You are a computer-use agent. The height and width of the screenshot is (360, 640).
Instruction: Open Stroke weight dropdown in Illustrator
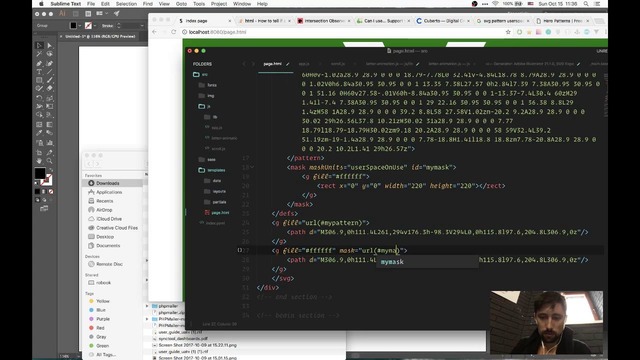[x=142, y=26]
